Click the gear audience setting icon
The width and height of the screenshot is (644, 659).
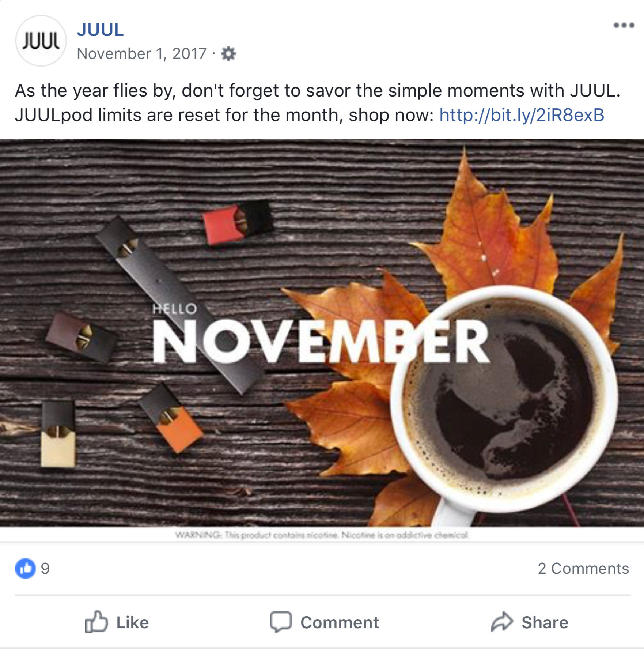tap(228, 54)
